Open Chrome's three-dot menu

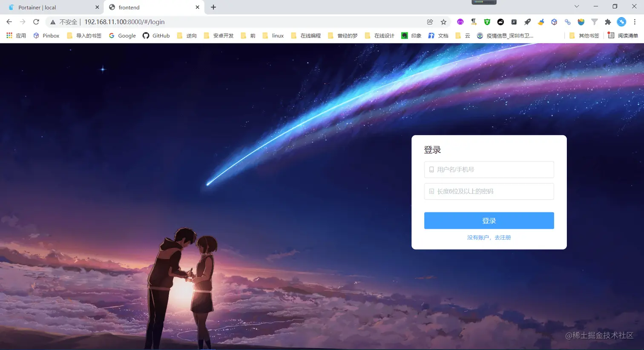tap(635, 22)
